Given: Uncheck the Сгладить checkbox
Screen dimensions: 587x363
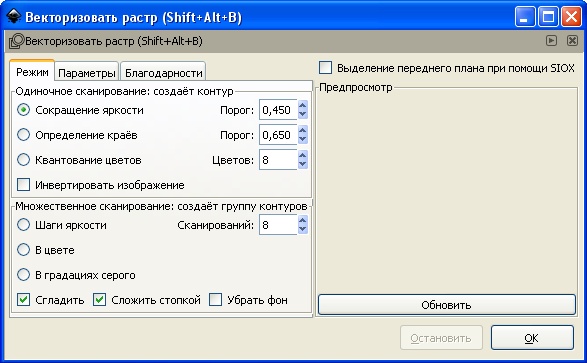Looking at the screenshot, I should [24, 300].
